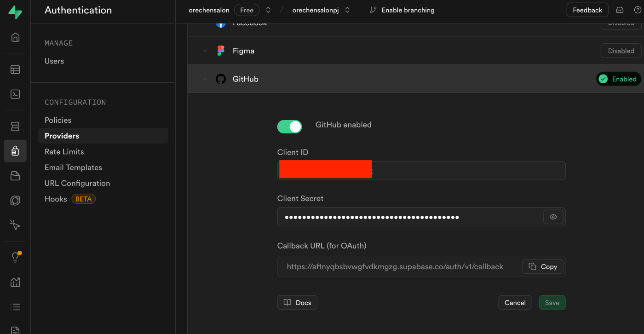Open the Advisors lightbulb icon
The image size is (644, 334).
pyautogui.click(x=15, y=257)
